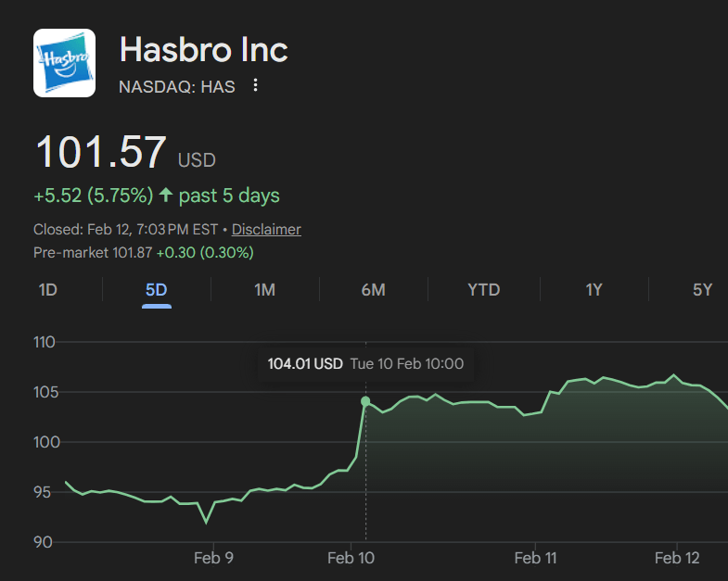Click the Hasbro Inc company title

point(204,49)
